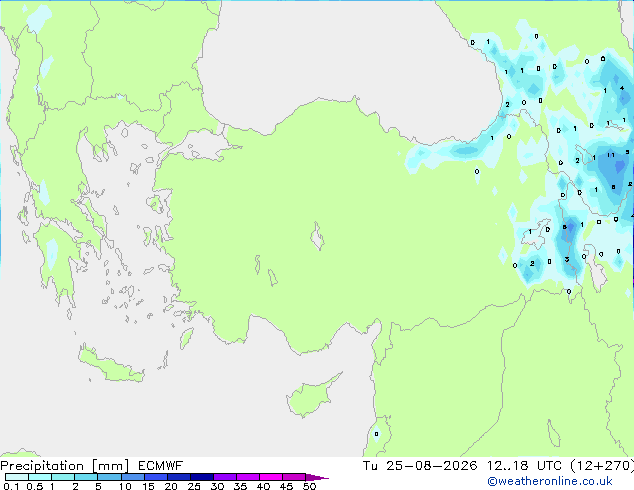Choose the 20–25 mm legend color box

pyautogui.click(x=178, y=477)
